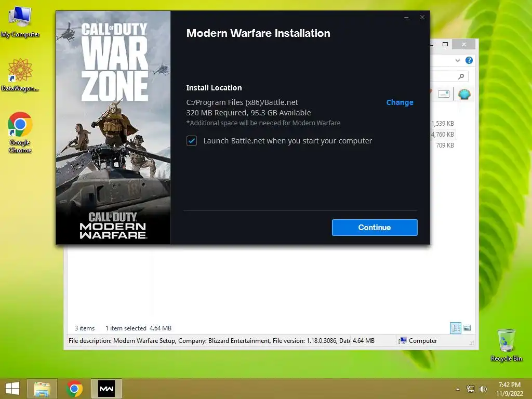Click the '3 items' count in Explorer
The width and height of the screenshot is (532, 399).
[x=85, y=328]
